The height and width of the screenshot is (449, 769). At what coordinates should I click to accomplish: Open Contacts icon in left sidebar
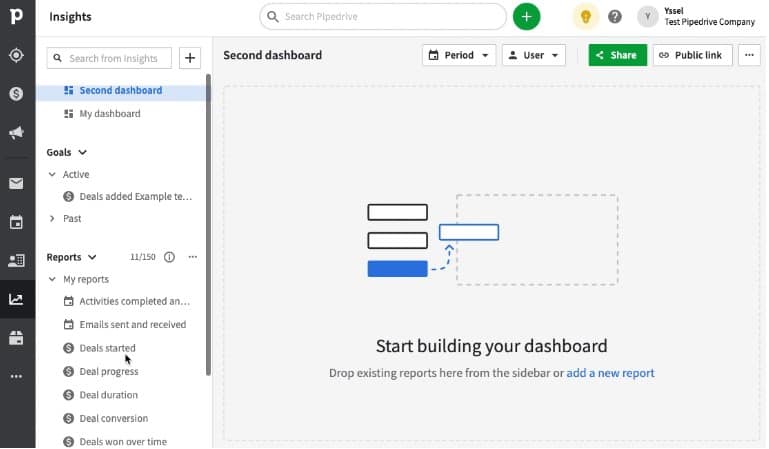[x=16, y=260]
